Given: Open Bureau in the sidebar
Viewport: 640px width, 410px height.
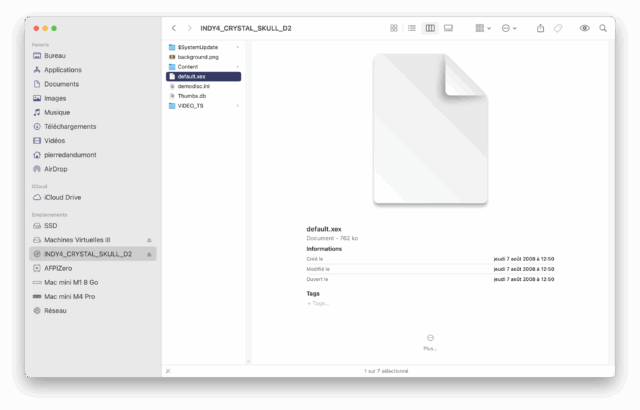Looking at the screenshot, I should click(93, 55).
